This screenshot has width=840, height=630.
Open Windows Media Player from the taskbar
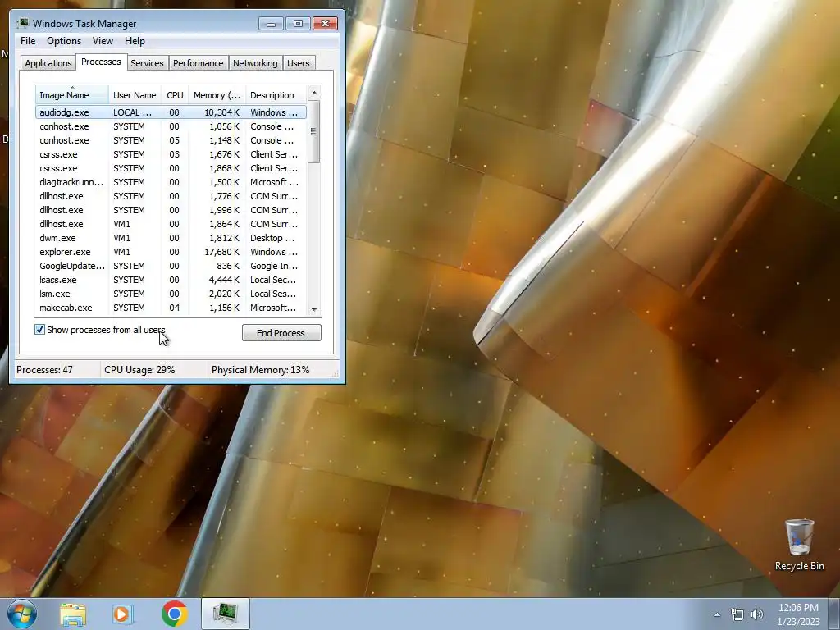click(x=123, y=614)
